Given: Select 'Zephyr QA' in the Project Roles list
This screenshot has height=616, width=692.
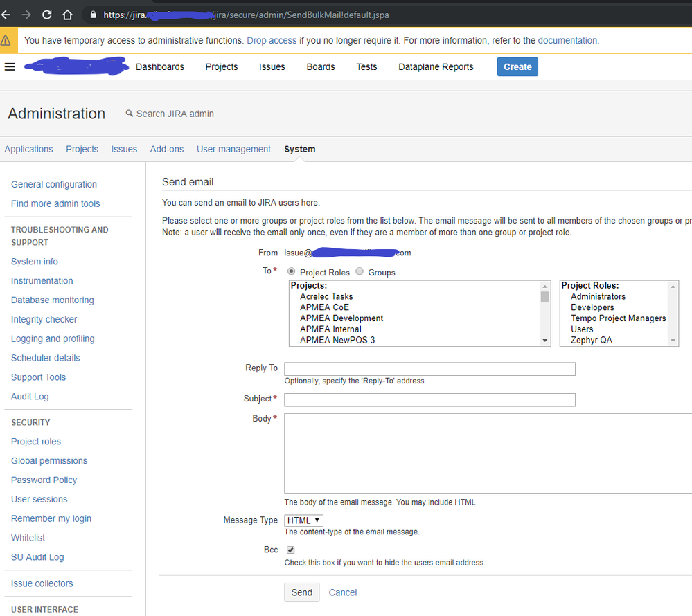Looking at the screenshot, I should coord(592,341).
